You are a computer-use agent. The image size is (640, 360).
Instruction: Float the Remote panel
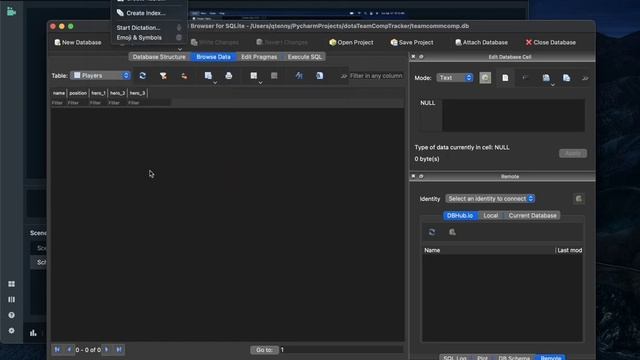421,176
